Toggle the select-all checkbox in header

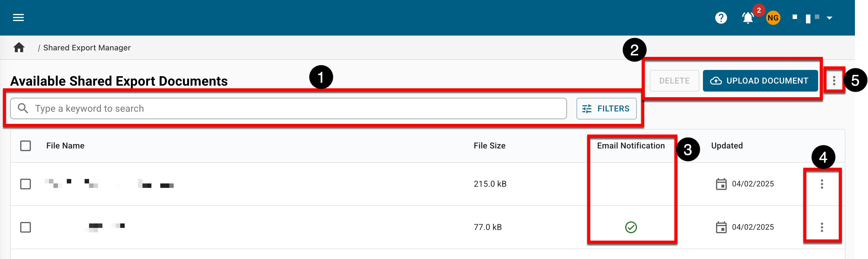pyautogui.click(x=26, y=146)
